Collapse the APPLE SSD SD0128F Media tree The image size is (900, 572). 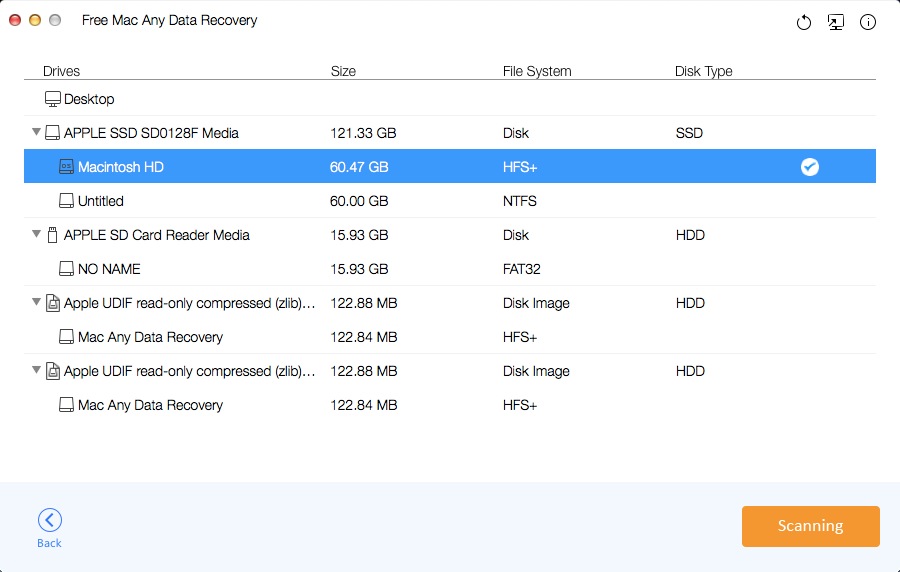(x=37, y=133)
